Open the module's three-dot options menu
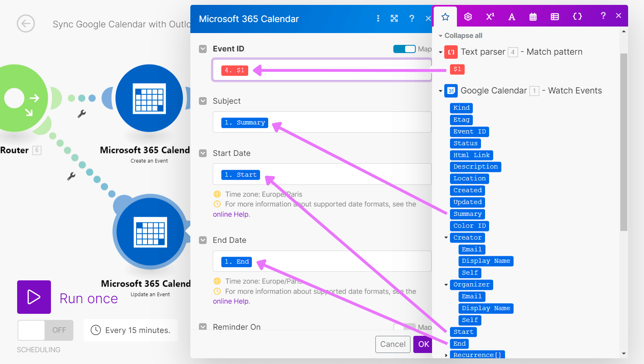The image size is (644, 364). [x=378, y=18]
